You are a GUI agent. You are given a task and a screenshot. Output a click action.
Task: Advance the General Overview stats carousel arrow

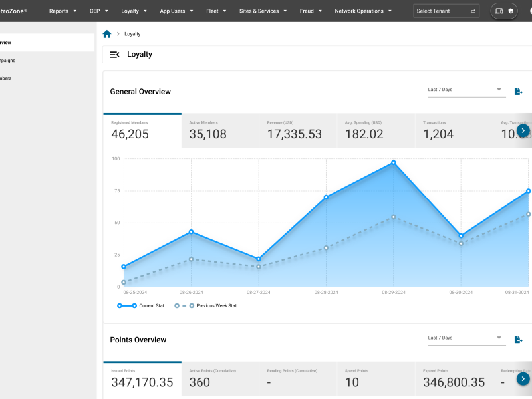click(523, 130)
